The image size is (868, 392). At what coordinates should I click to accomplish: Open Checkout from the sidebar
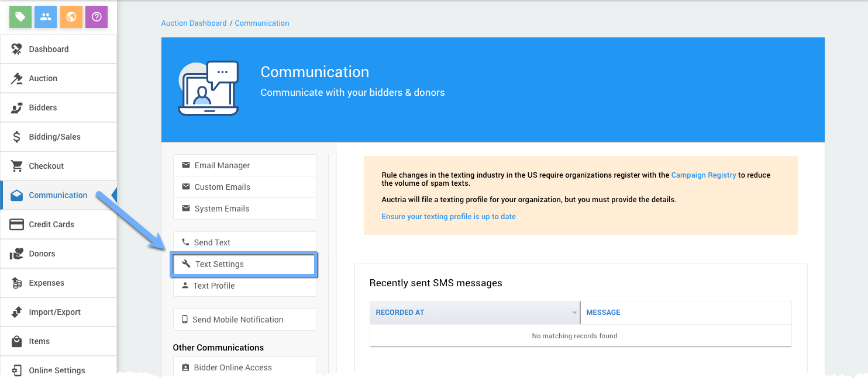coord(46,166)
